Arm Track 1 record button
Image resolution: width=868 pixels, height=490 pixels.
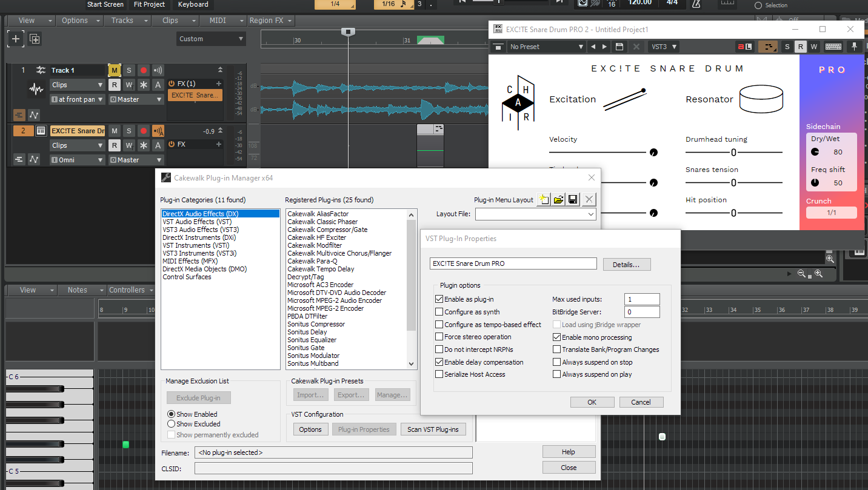pos(143,70)
